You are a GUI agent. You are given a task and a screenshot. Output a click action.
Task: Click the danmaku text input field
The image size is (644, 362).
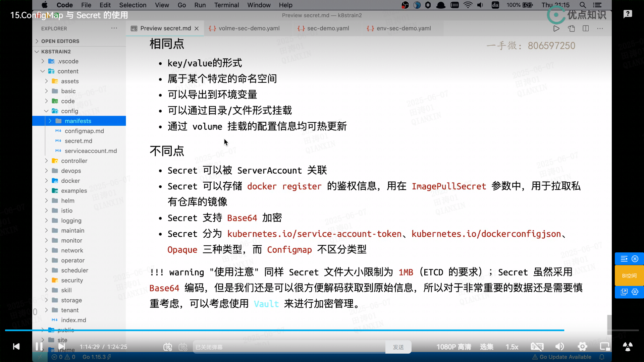[x=288, y=347]
